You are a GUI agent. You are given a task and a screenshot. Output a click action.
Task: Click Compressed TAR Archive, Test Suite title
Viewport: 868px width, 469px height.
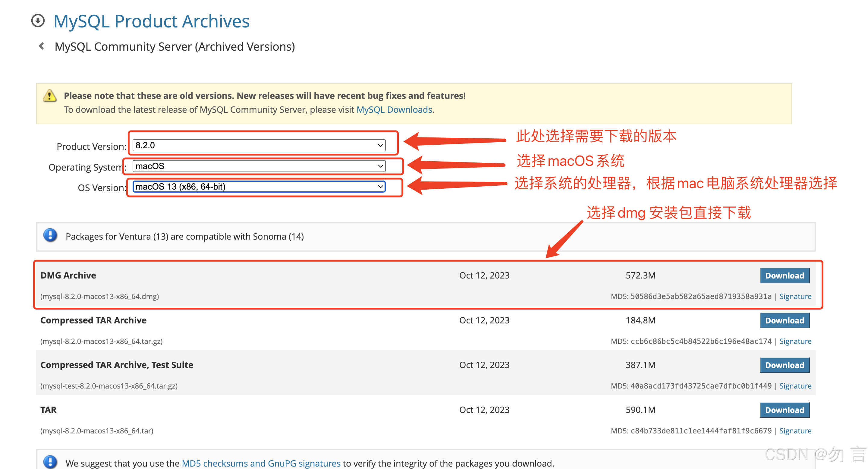117,365
